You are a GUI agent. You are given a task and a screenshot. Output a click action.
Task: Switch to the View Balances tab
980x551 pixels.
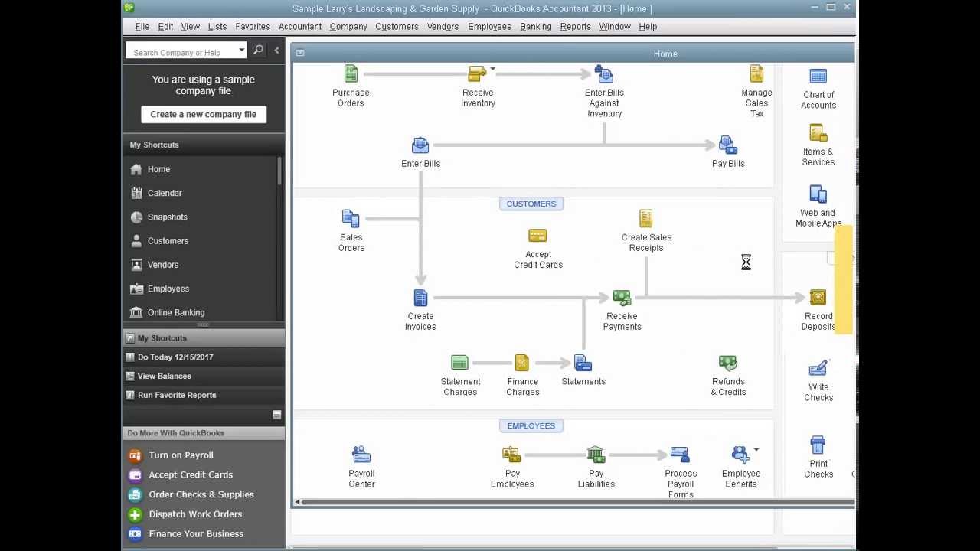(x=203, y=377)
